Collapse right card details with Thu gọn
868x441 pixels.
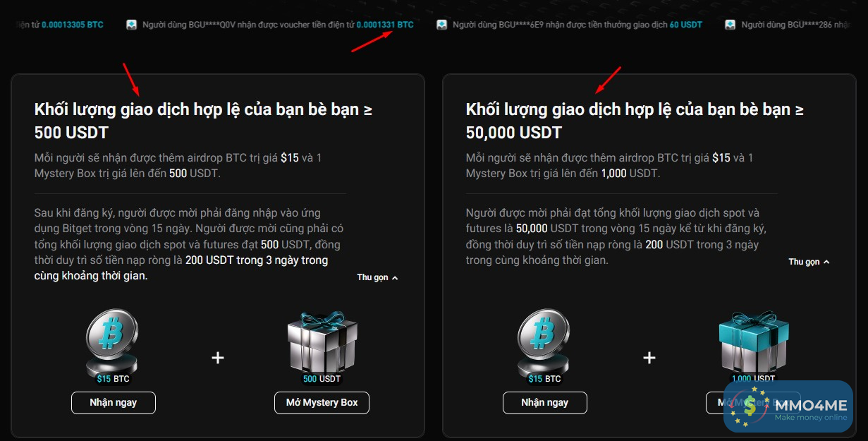[809, 262]
